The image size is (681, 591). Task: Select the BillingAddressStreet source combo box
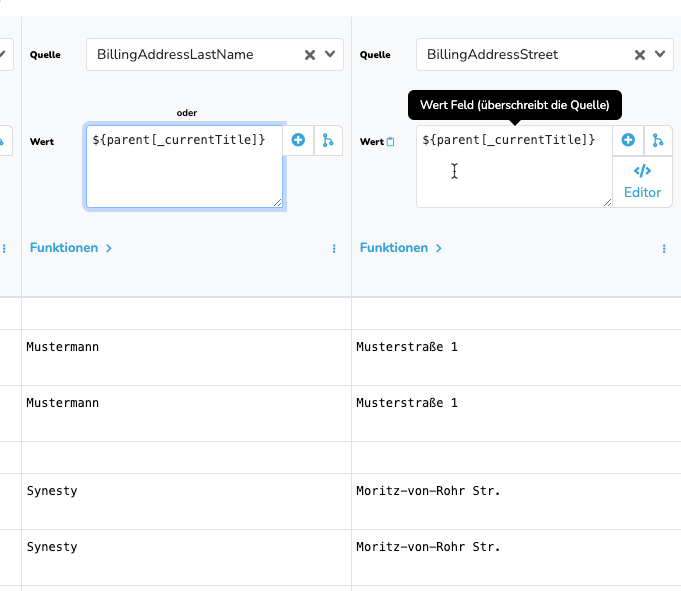point(545,54)
